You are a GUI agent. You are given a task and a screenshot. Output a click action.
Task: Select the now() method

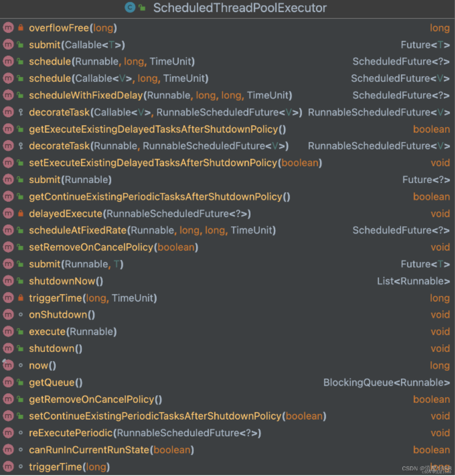tap(42, 366)
